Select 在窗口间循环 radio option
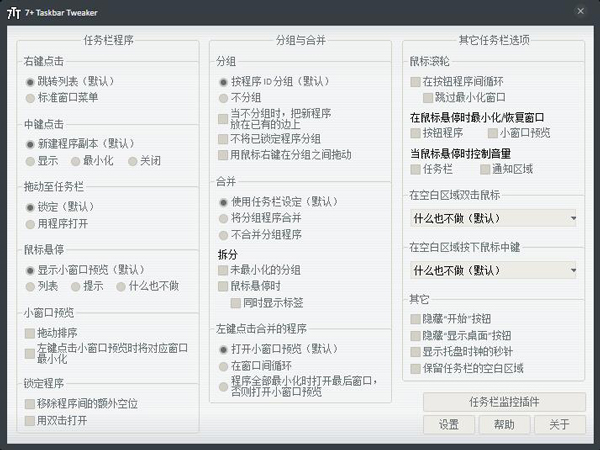This screenshot has height=450, width=600. click(223, 367)
